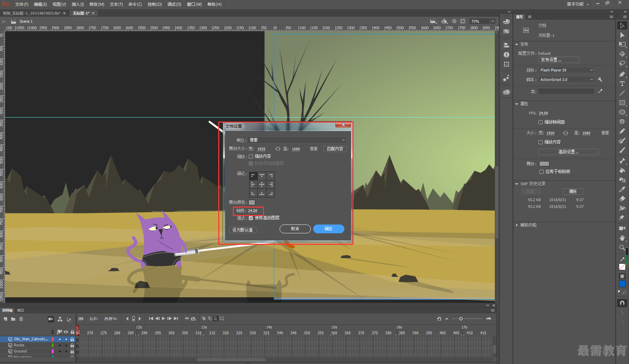The image size is (629, 364).
Task: Click the new folder icon in timeline
Action: pyautogui.click(x=13, y=319)
